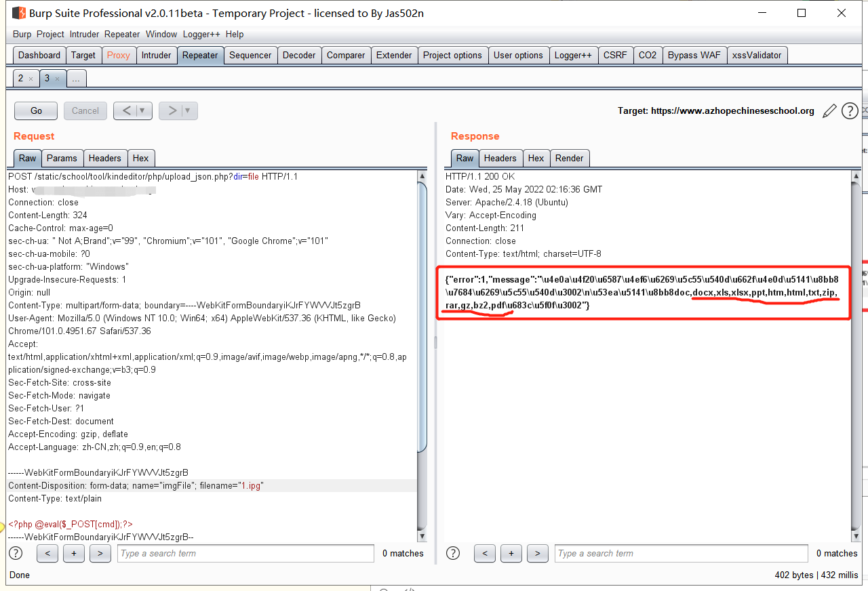Switch to Comparer tab
Viewport: 868px width, 591px height.
[x=346, y=56]
